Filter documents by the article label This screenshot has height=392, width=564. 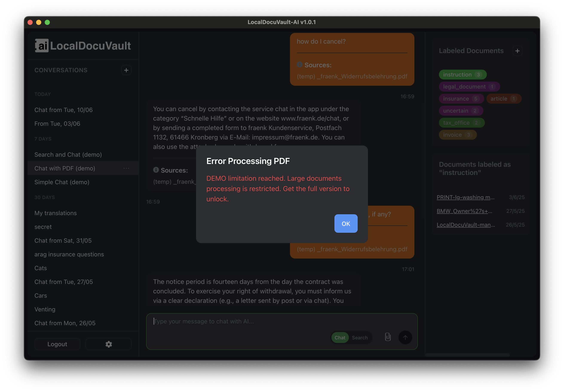coord(504,99)
